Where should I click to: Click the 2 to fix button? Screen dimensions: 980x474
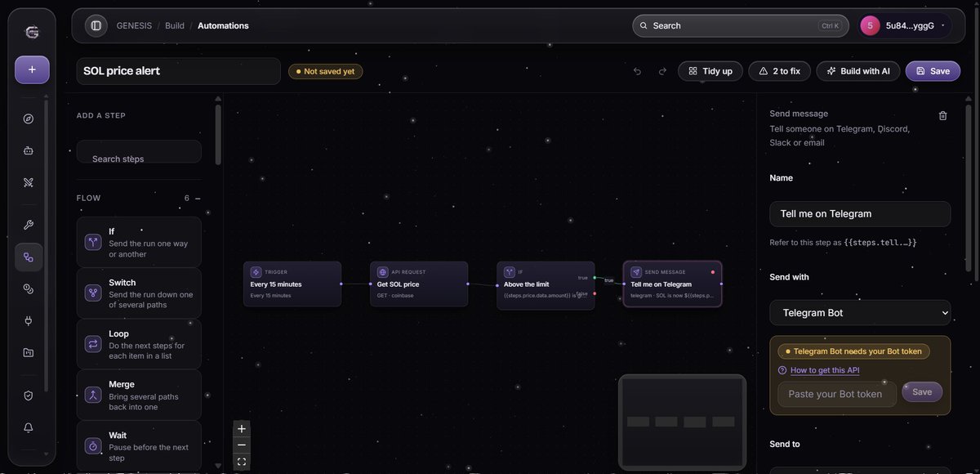click(779, 71)
